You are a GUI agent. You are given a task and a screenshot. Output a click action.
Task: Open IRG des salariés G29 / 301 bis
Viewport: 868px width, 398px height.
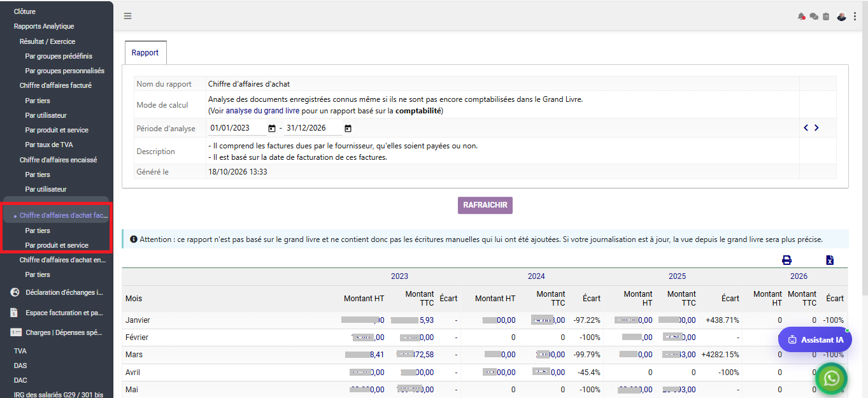(59, 395)
